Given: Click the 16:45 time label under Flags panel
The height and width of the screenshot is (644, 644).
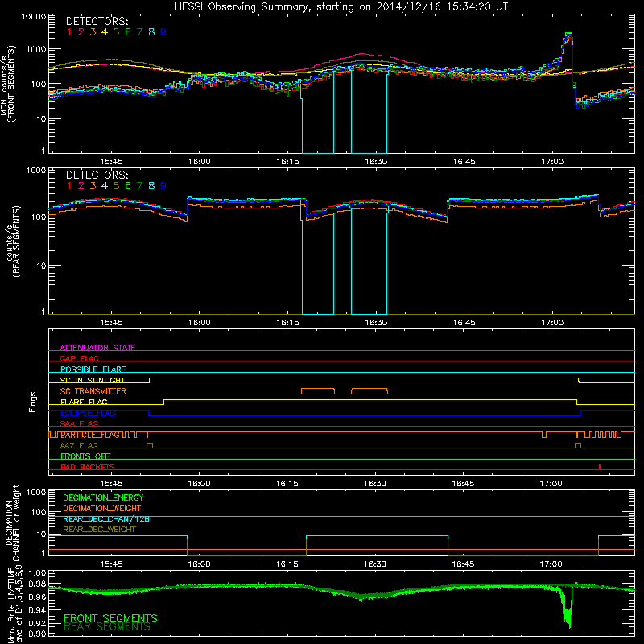Looking at the screenshot, I should [464, 484].
